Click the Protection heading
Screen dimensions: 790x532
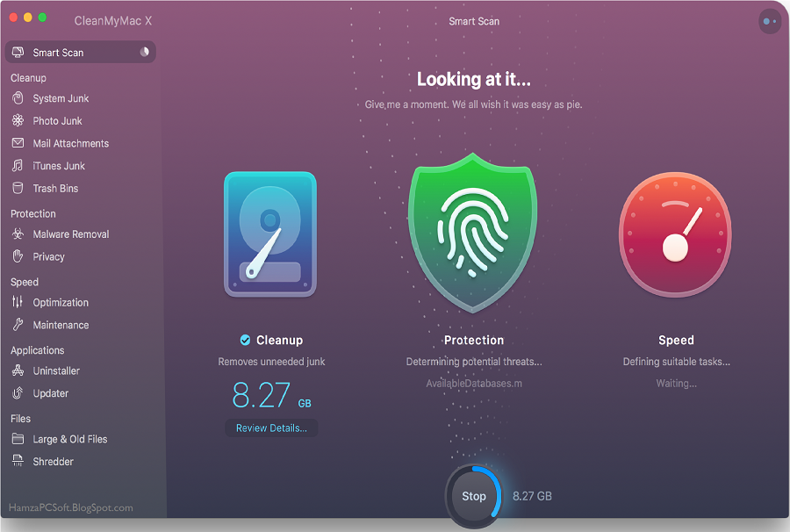click(474, 341)
